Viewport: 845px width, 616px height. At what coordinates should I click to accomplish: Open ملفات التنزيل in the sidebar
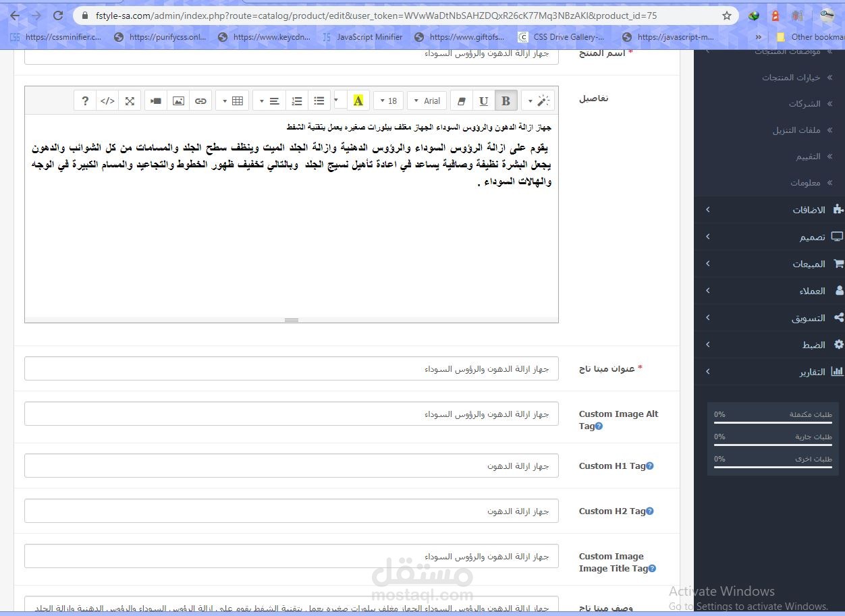click(x=796, y=130)
